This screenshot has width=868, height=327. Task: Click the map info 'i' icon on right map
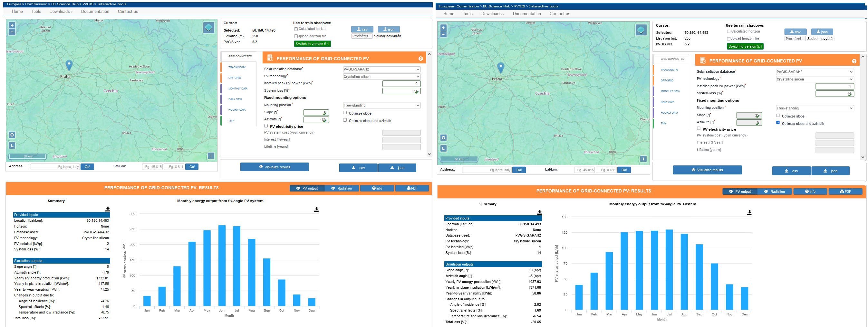(643, 159)
